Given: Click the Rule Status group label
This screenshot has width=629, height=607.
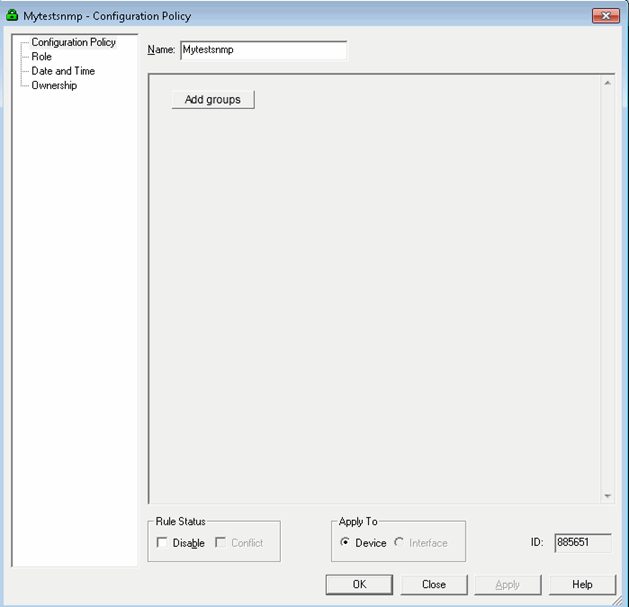Looking at the screenshot, I should [181, 522].
